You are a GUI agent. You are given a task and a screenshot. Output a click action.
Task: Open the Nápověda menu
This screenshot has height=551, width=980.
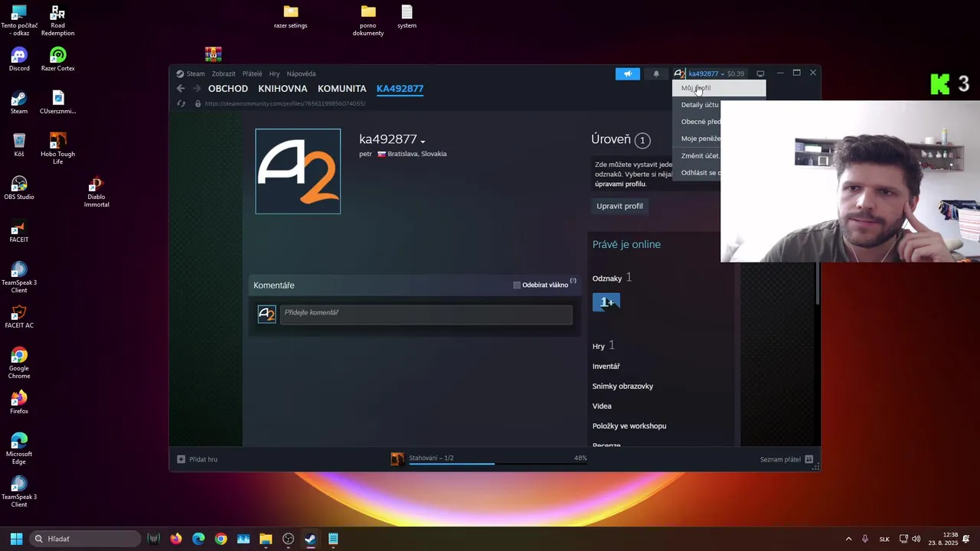click(301, 73)
